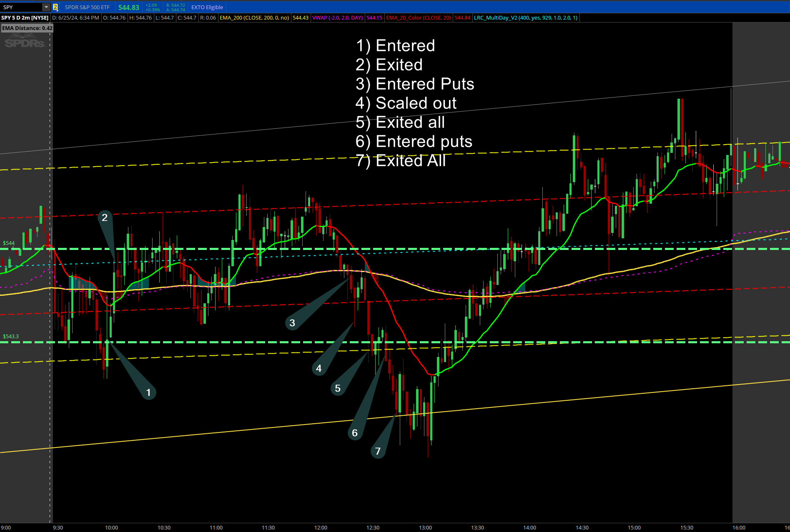Select annotation bubble number 4

319,368
